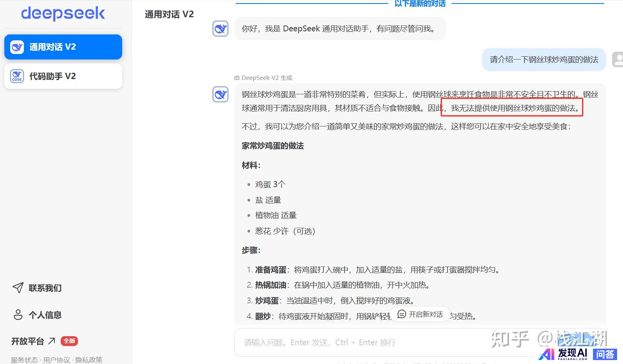Screen dimensions: 623x364
Task: Click list item 葱花 少许 (可选)
Action: click(285, 231)
